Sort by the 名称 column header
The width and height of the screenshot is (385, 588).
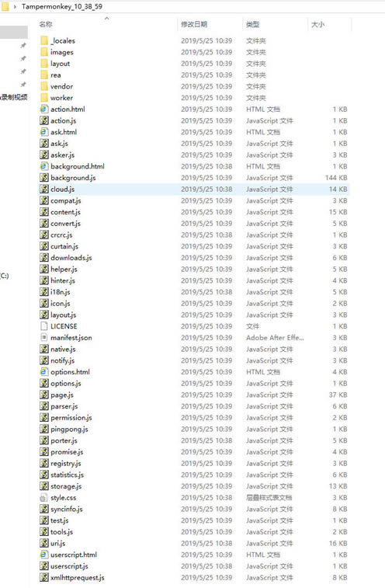46,24
